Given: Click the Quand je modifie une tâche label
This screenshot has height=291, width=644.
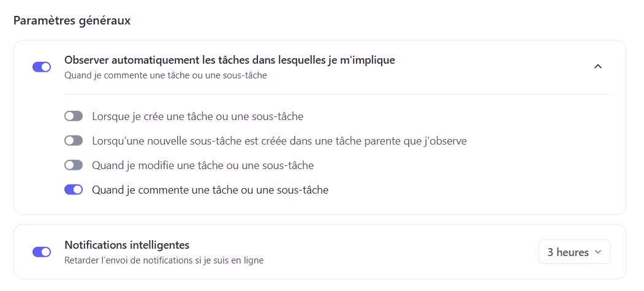Looking at the screenshot, I should pyautogui.click(x=202, y=165).
